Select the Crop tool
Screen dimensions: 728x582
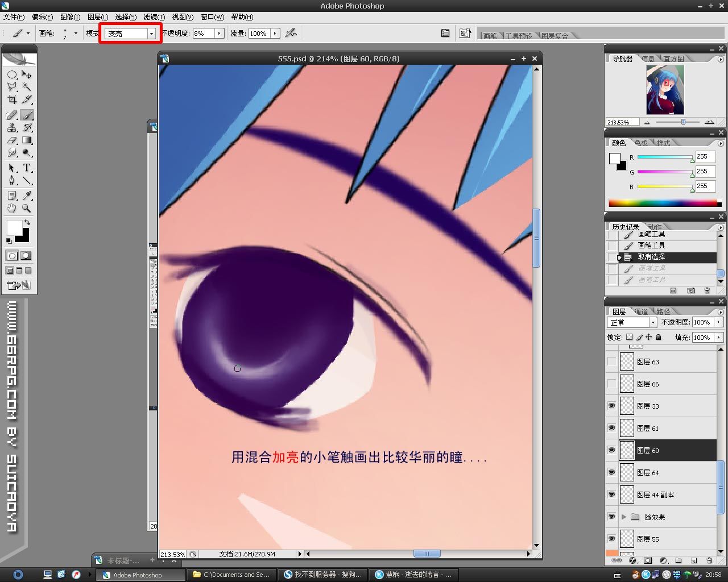(11, 99)
